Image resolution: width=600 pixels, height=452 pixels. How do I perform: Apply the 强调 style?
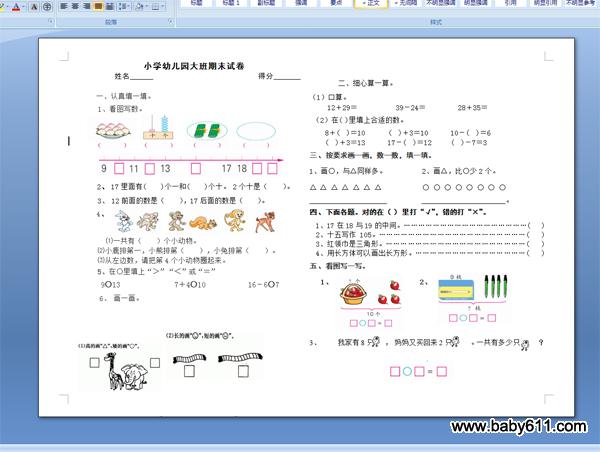point(301,3)
